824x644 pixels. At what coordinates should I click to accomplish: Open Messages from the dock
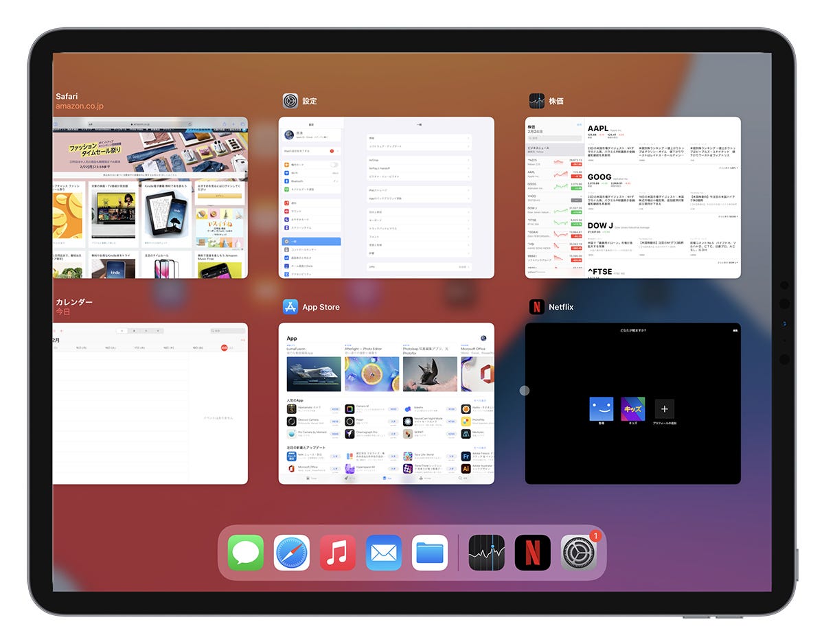[x=246, y=553]
